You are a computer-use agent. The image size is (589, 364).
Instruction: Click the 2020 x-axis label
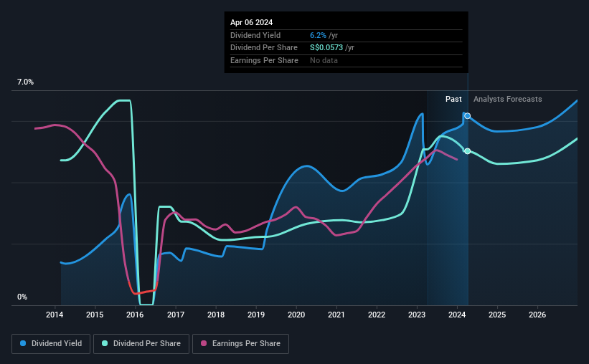(x=296, y=315)
